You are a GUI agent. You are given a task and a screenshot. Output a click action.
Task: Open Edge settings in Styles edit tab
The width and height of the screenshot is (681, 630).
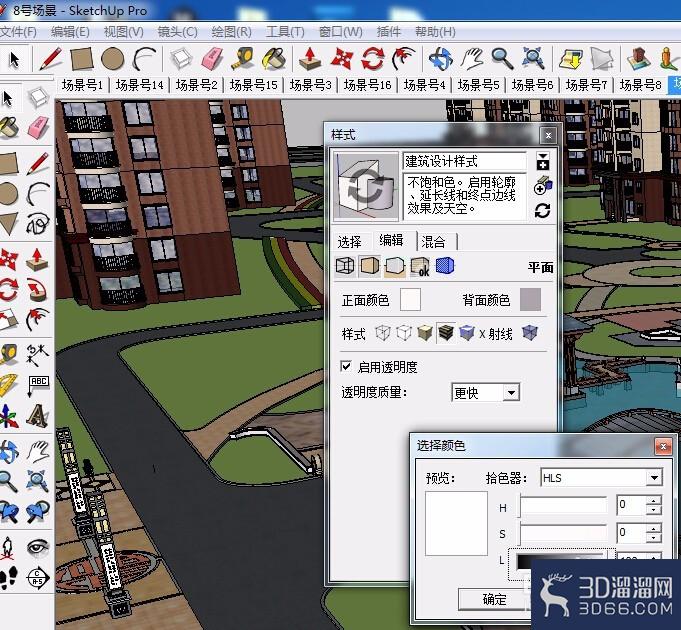[345, 266]
